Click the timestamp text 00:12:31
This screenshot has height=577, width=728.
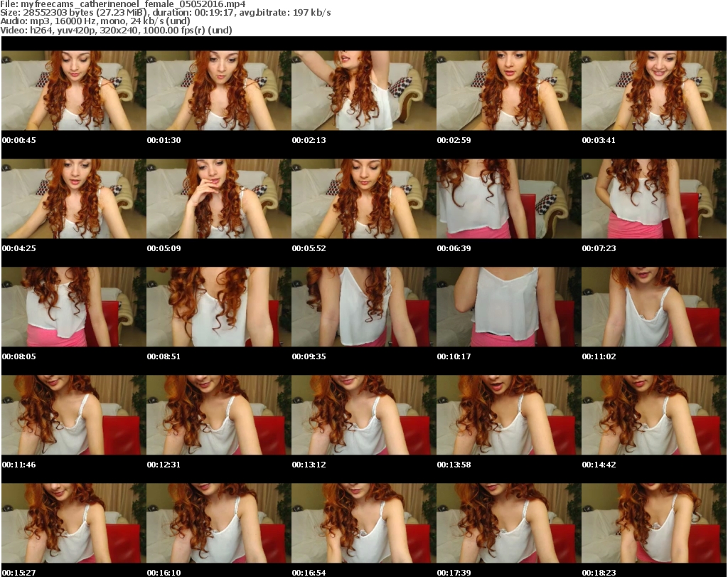164,464
